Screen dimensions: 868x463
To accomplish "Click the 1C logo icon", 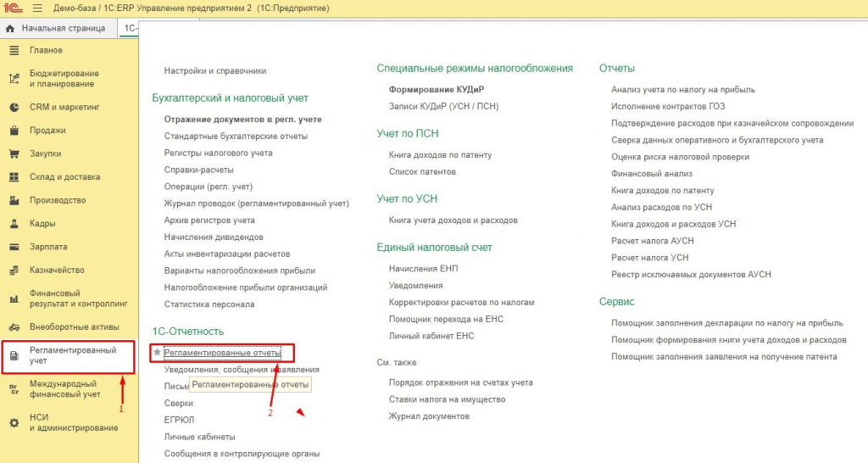I will [x=14, y=8].
